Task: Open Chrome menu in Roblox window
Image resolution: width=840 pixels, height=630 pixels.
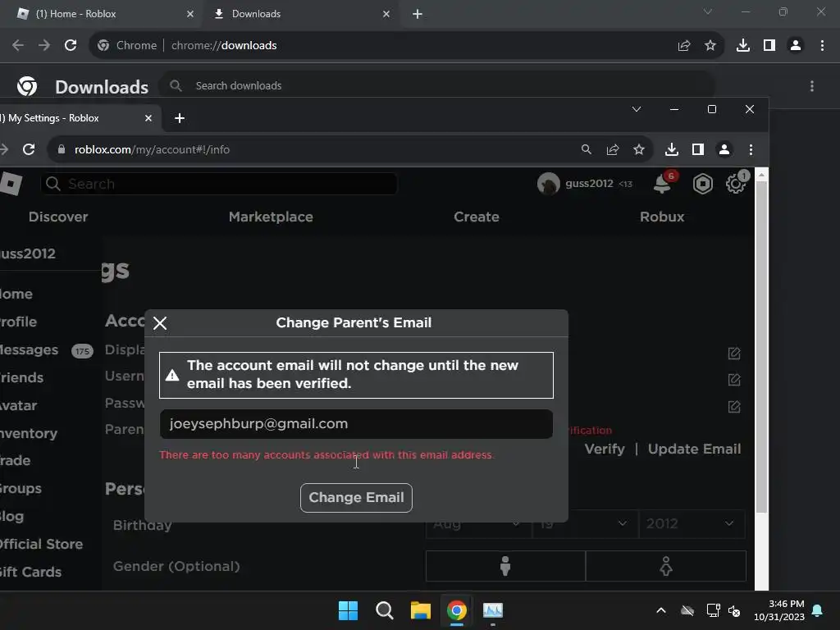Action: pos(751,149)
